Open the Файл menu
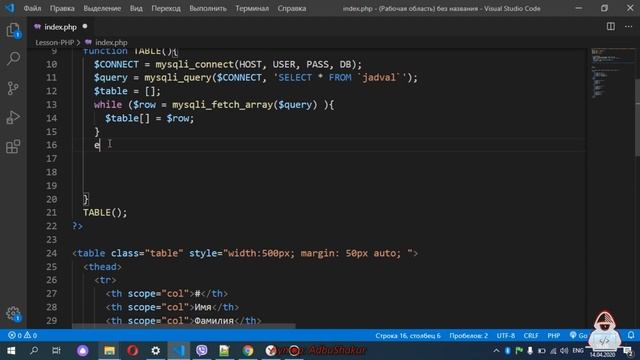Viewport: 640px width, 360px height. (32, 8)
